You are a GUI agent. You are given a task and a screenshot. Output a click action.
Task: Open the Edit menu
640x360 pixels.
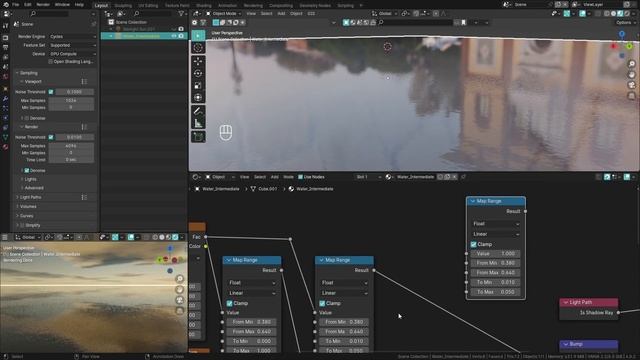click(x=28, y=4)
